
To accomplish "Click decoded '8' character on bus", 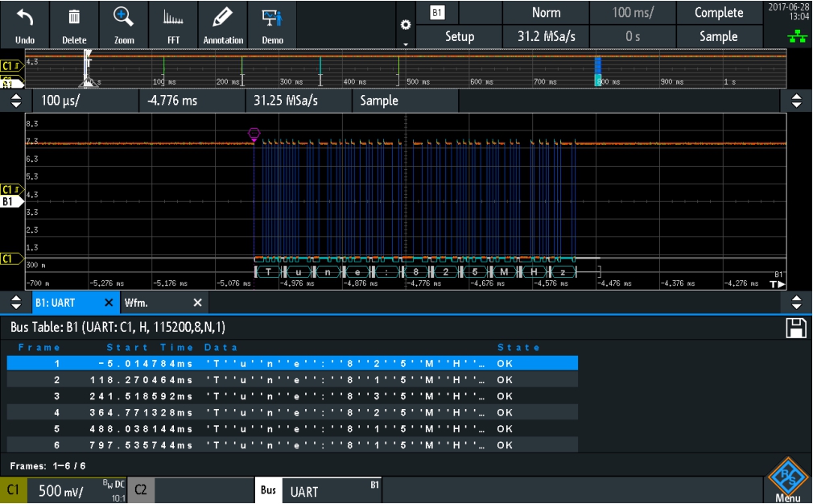I will tap(415, 271).
